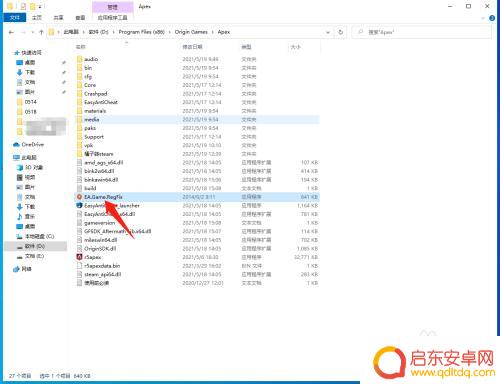Click Origin Games in the breadcrumb
Image resolution: width=500 pixels, height=384 pixels.
[x=191, y=32]
